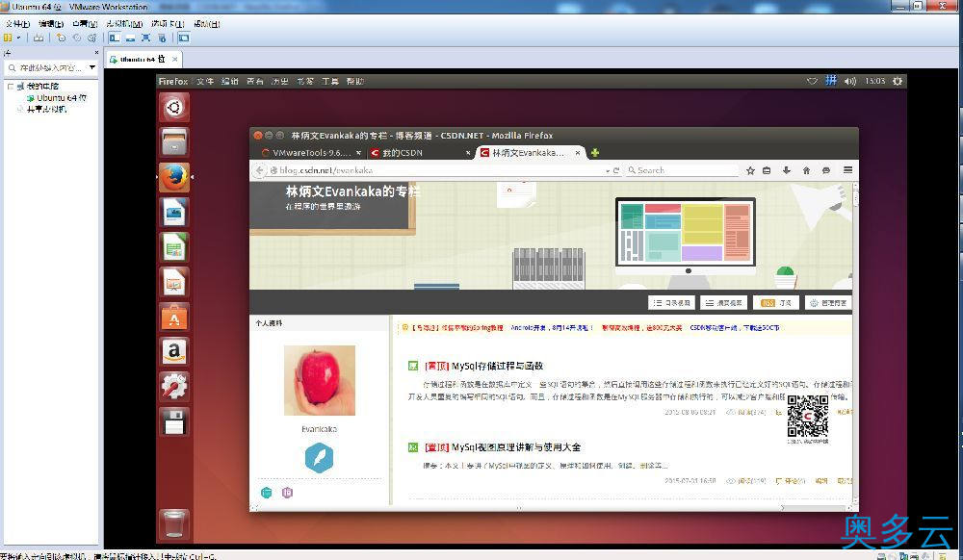Show bookmarks using the bookmarks toolbar icon
Viewport: 963px width, 560px height.
point(767,170)
